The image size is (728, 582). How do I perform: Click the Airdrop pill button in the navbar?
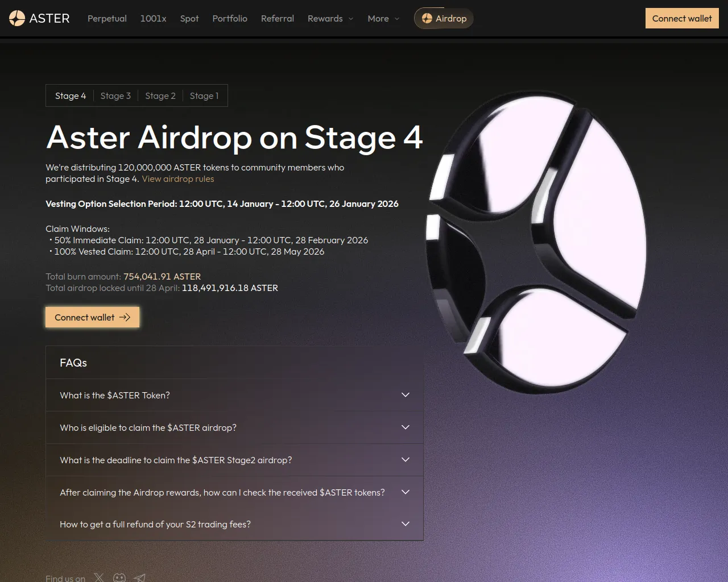444,18
